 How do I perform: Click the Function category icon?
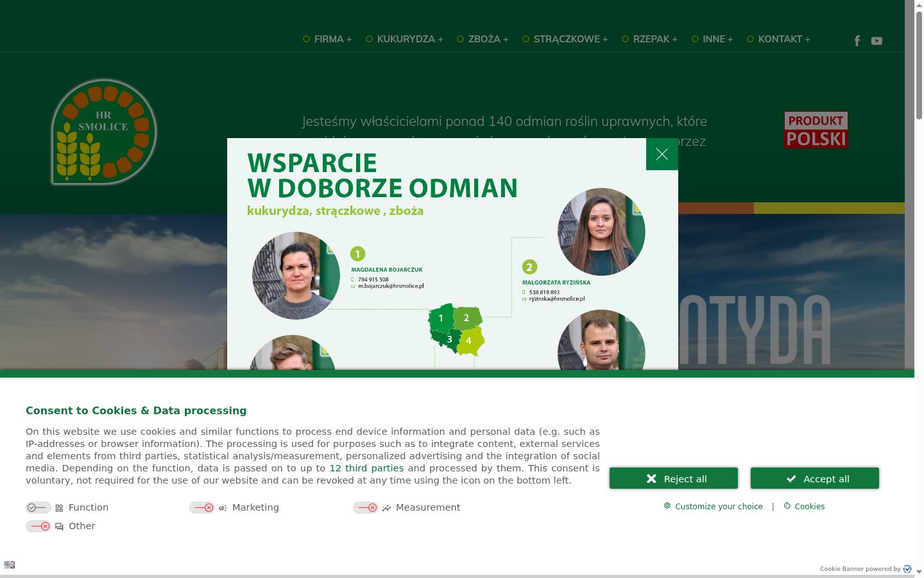59,508
